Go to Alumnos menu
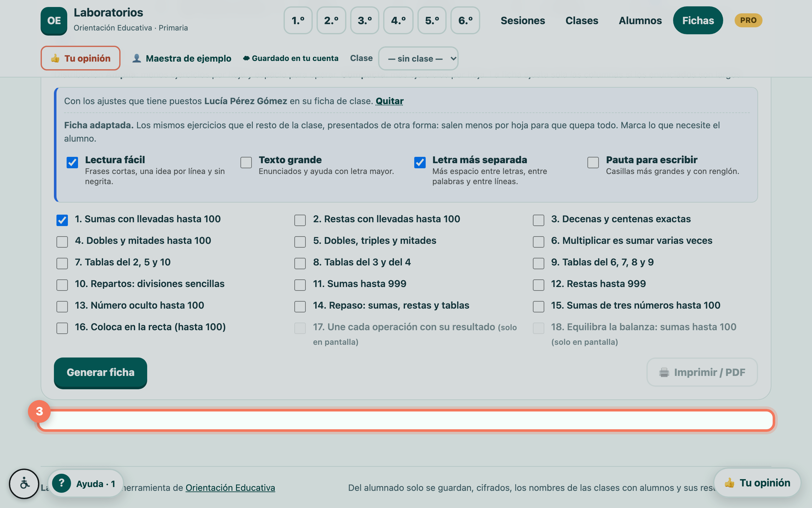 click(640, 21)
